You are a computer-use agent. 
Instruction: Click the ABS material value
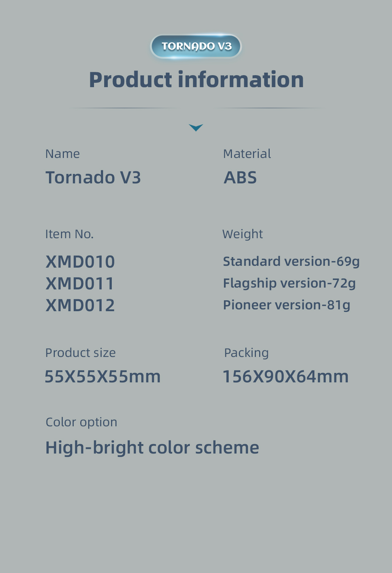(x=240, y=178)
